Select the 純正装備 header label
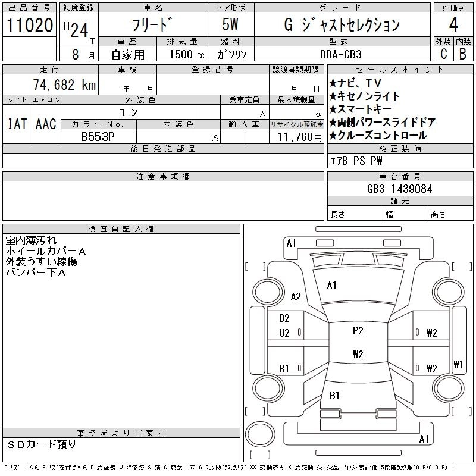Viewport: 476px width, 476px height. point(400,148)
